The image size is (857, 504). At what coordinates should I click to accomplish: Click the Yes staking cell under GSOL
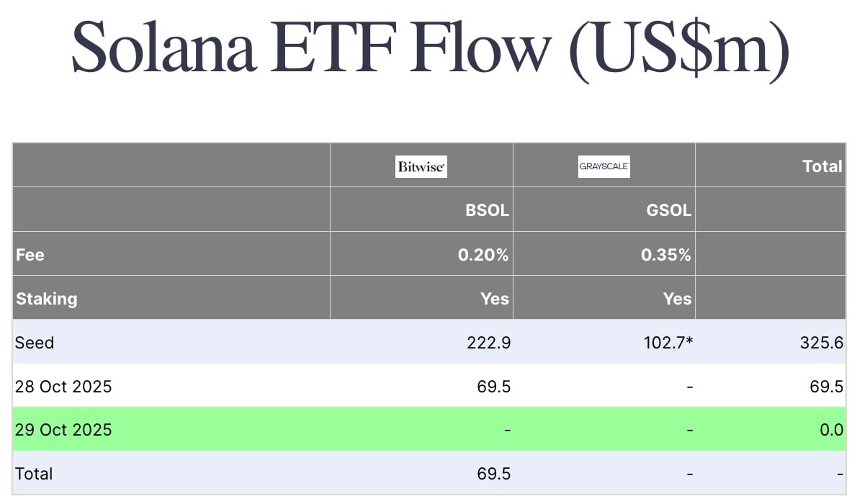pyautogui.click(x=677, y=299)
